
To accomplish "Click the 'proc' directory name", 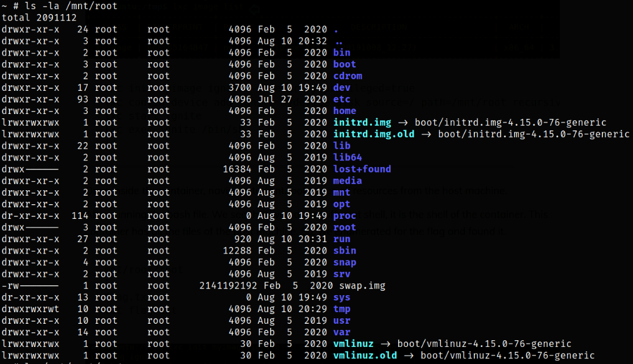I will tap(345, 216).
